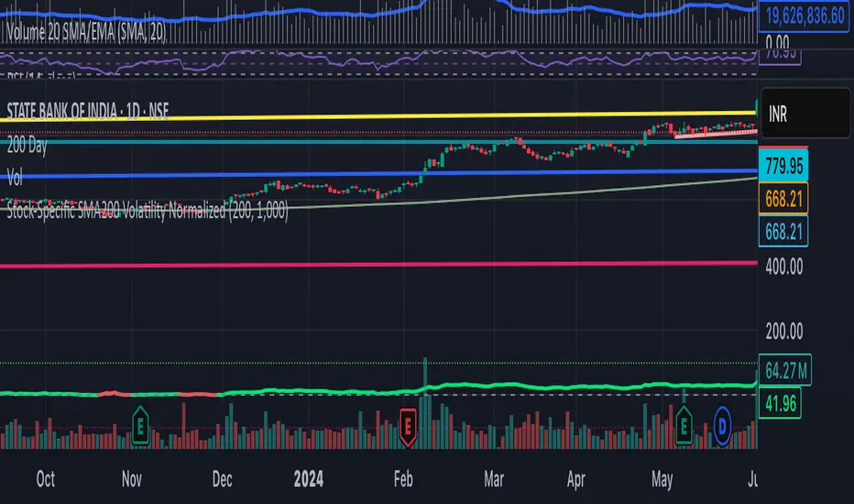Open the red February earnings E marker

click(x=408, y=427)
